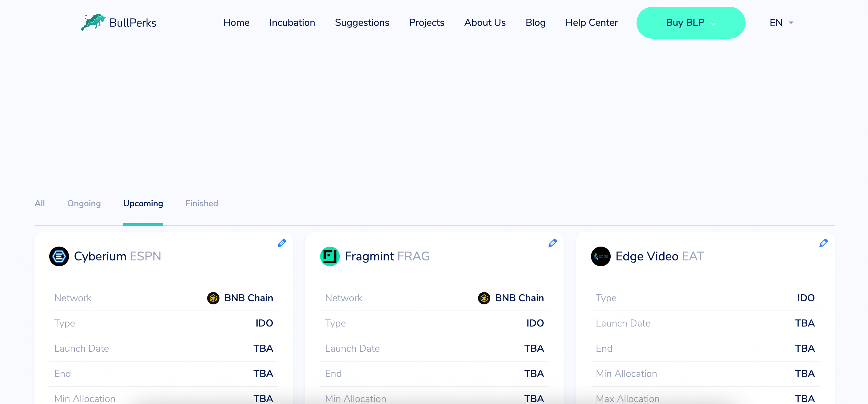Expand the About Us menu item
Image resolution: width=868 pixels, height=404 pixels.
tap(485, 23)
